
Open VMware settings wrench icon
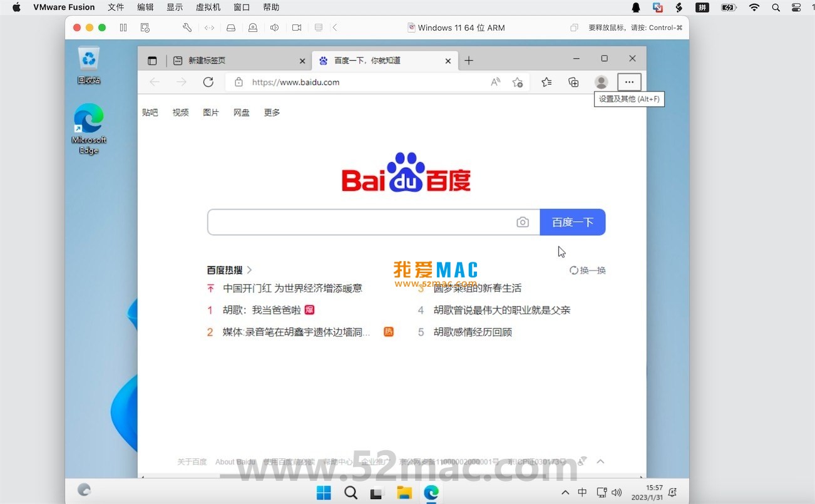pos(187,28)
